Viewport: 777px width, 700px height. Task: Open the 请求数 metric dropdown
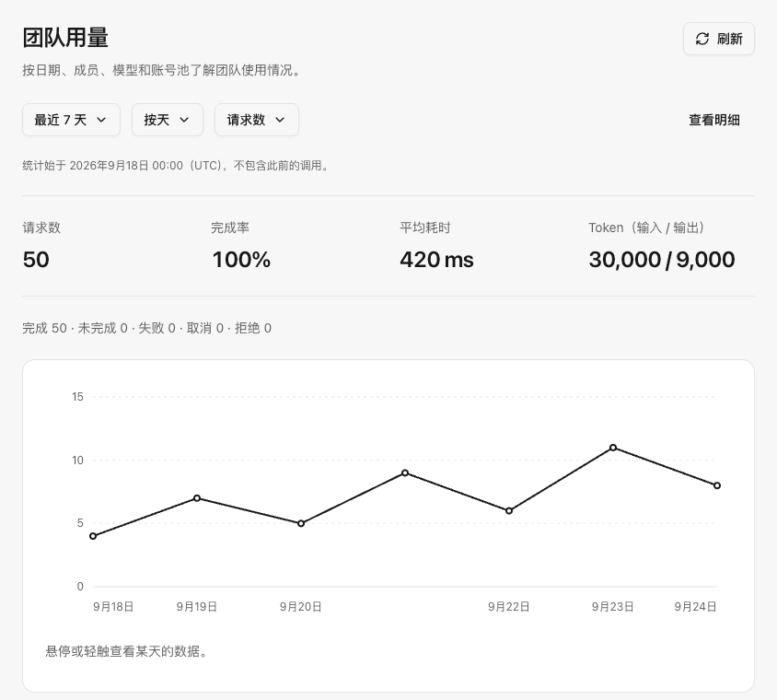click(257, 120)
